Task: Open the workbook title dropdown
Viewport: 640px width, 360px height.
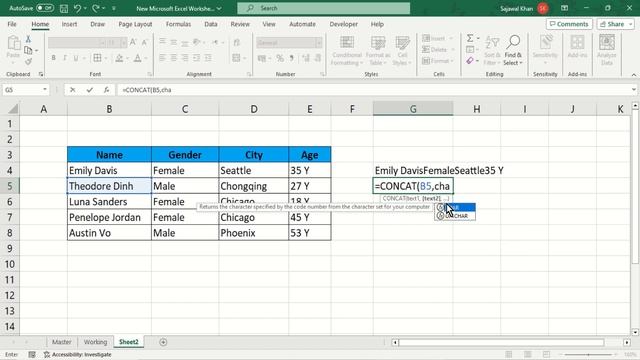Action: point(219,8)
